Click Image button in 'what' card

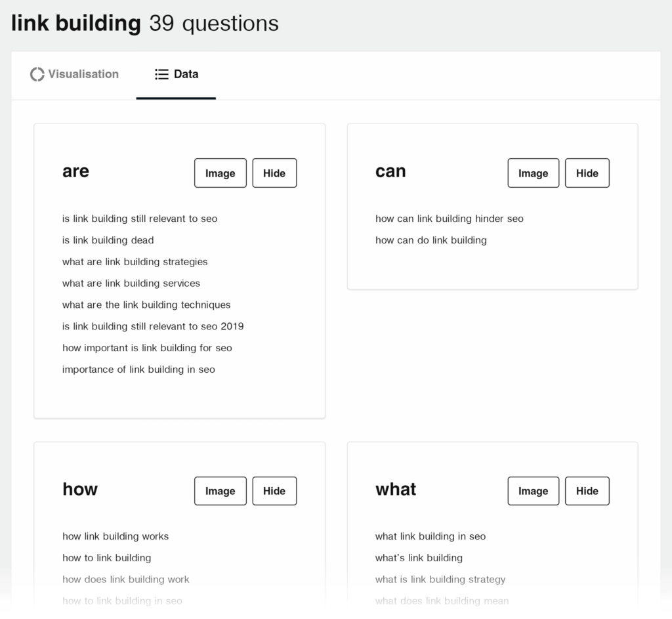[533, 491]
